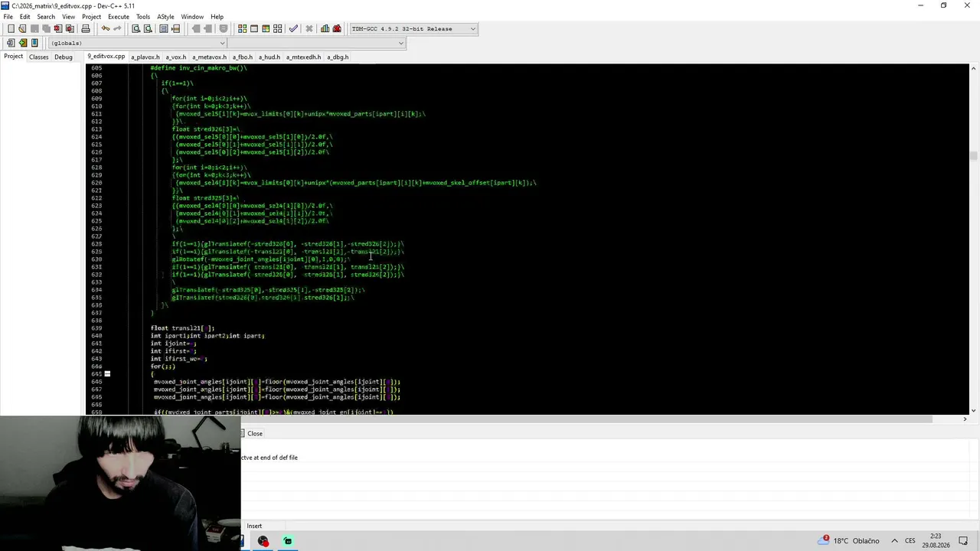Open the Tools menu
This screenshot has height=551, width=980.
pos(143,17)
